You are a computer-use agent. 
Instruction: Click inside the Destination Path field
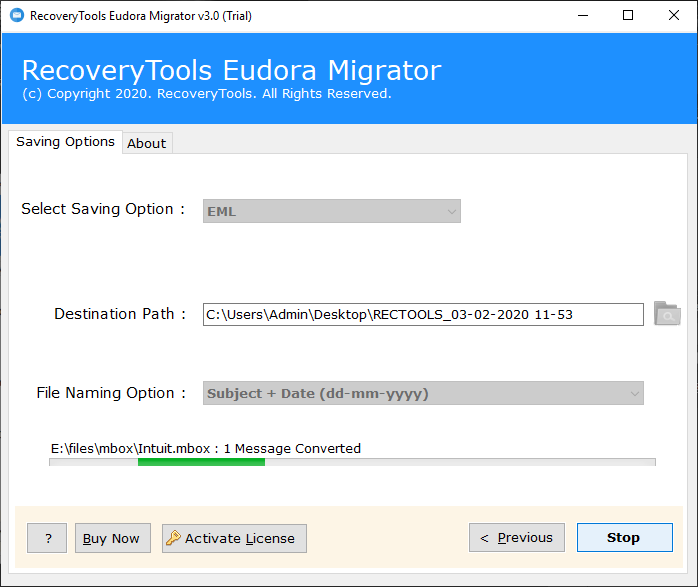point(423,315)
